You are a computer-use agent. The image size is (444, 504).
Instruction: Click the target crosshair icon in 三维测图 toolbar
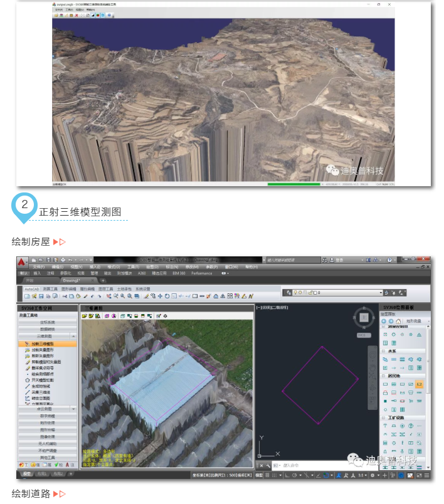pyautogui.click(x=166, y=317)
